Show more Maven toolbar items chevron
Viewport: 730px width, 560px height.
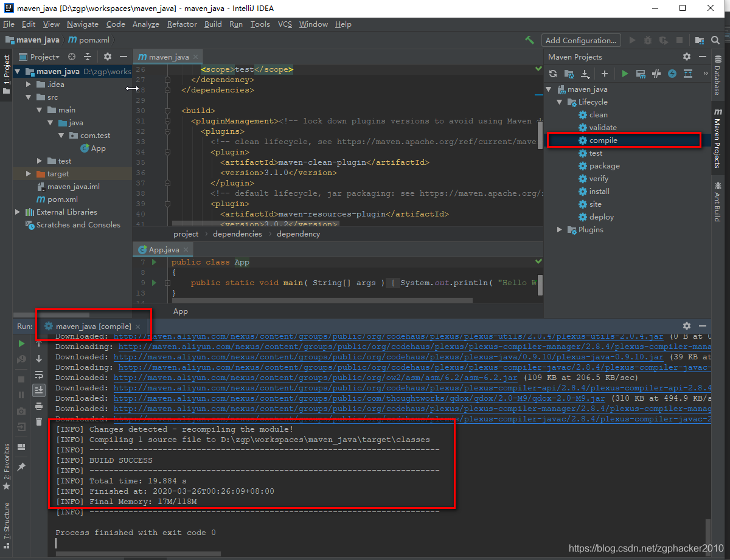706,74
